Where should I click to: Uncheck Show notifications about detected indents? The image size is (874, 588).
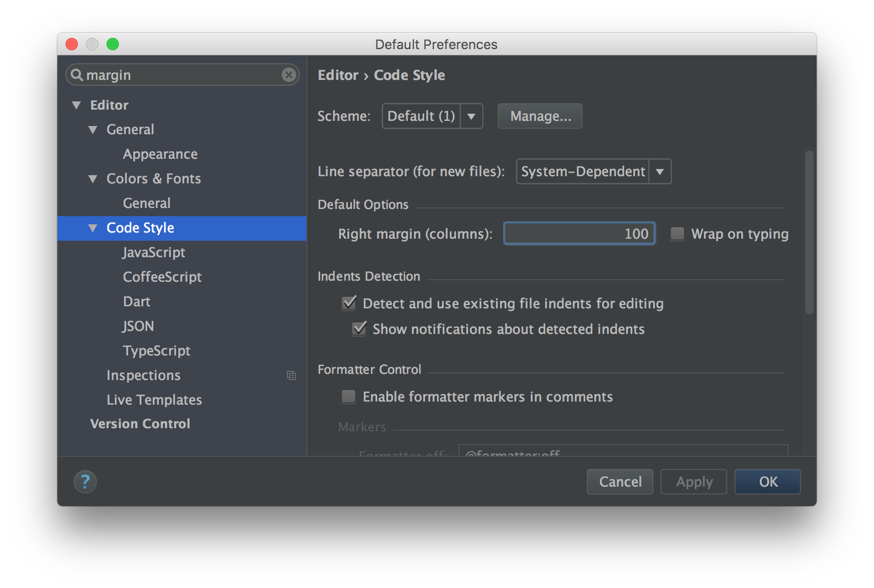[359, 329]
